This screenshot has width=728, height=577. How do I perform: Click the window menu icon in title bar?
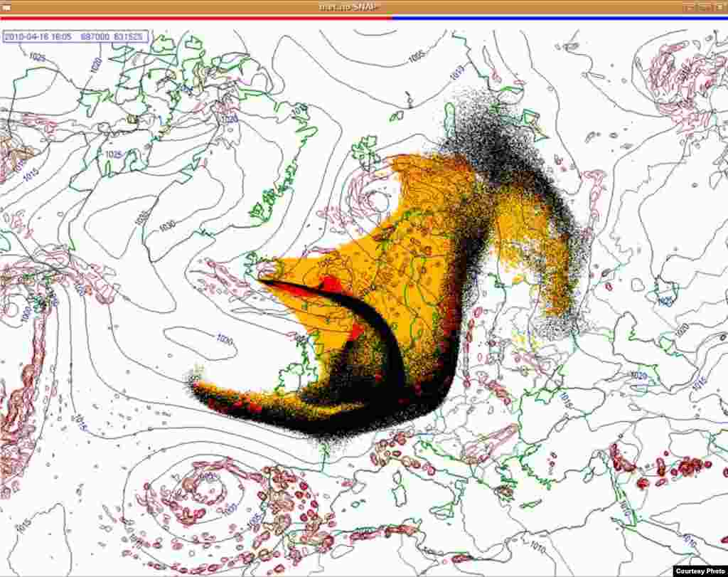(x=6, y=6)
